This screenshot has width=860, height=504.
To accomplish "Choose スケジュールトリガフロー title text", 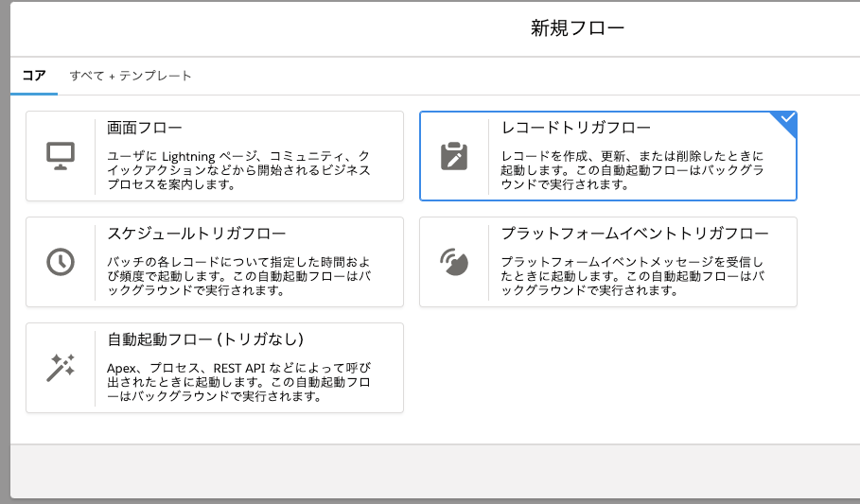I will [x=197, y=234].
